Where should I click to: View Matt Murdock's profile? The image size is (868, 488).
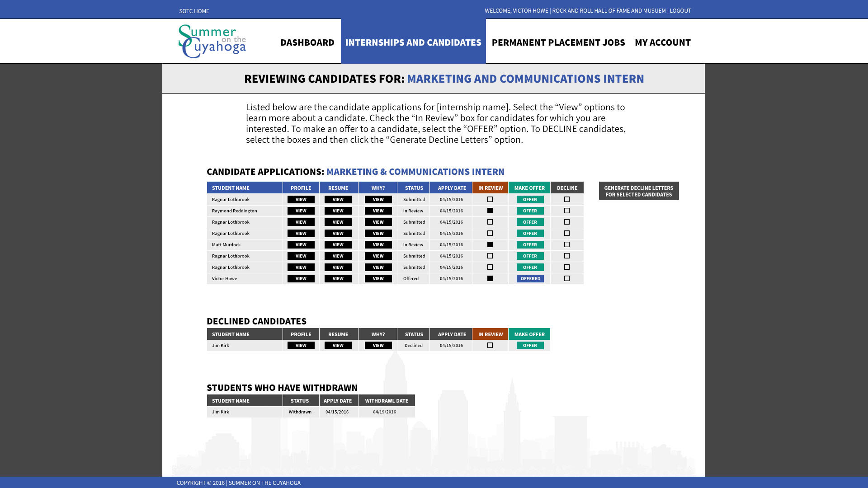click(x=301, y=244)
